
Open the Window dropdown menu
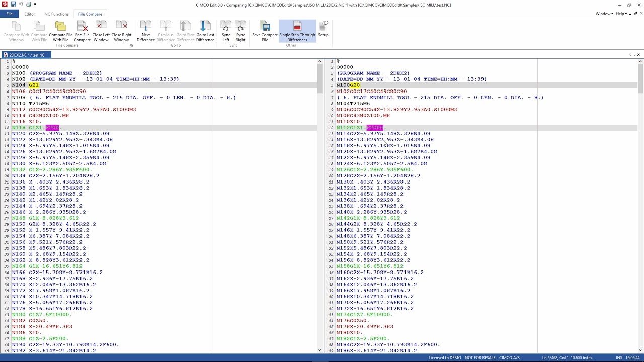(x=604, y=14)
